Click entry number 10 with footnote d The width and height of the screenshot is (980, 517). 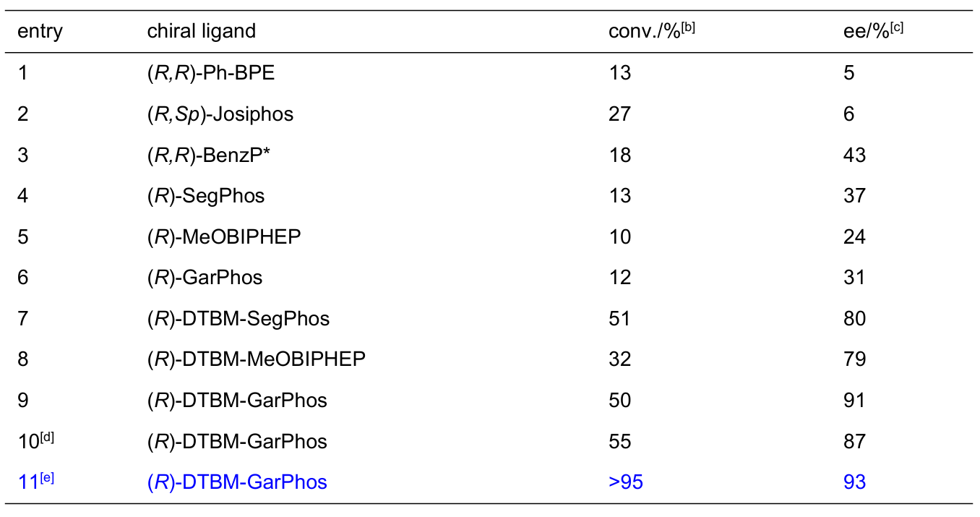tap(35, 441)
